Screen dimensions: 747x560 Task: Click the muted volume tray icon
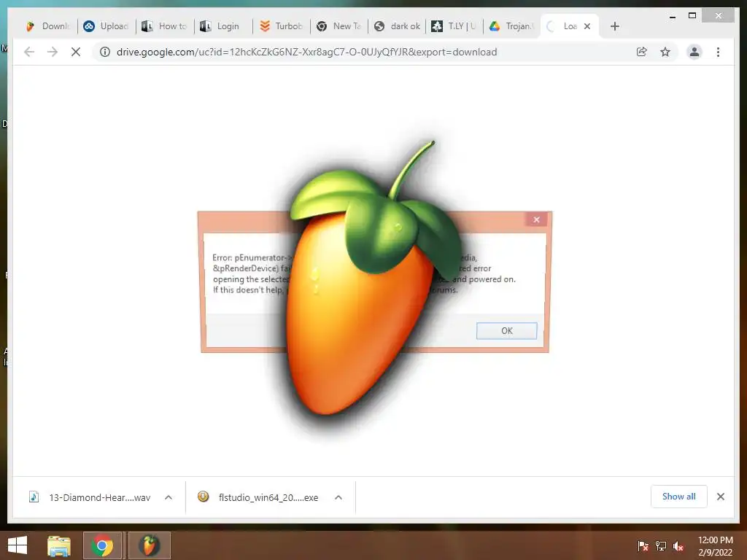pyautogui.click(x=678, y=546)
